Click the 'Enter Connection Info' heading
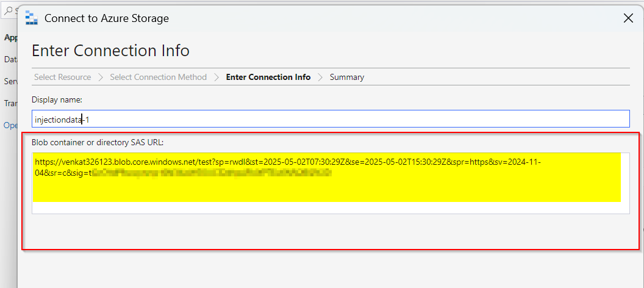Image resolution: width=644 pixels, height=288 pixels. pyautogui.click(x=110, y=51)
